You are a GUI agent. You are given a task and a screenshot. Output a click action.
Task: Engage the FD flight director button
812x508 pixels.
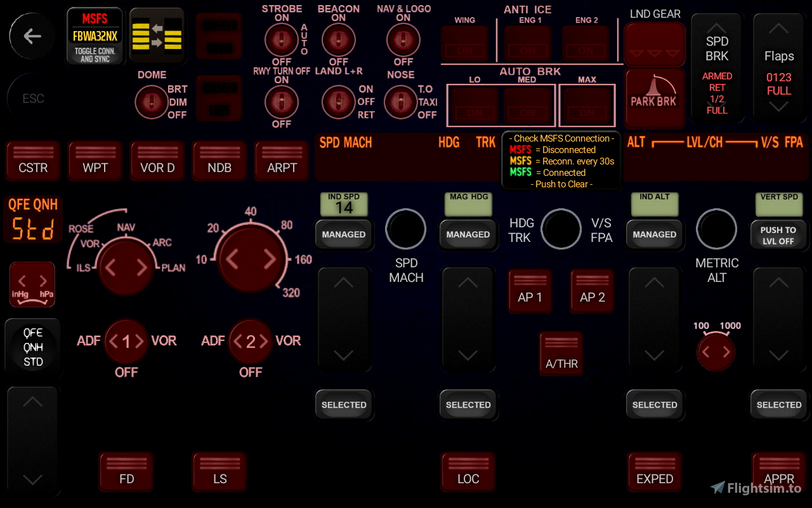coord(126,472)
